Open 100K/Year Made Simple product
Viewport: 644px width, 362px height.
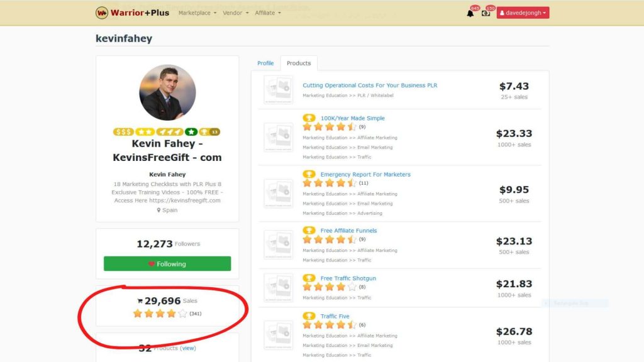[352, 118]
